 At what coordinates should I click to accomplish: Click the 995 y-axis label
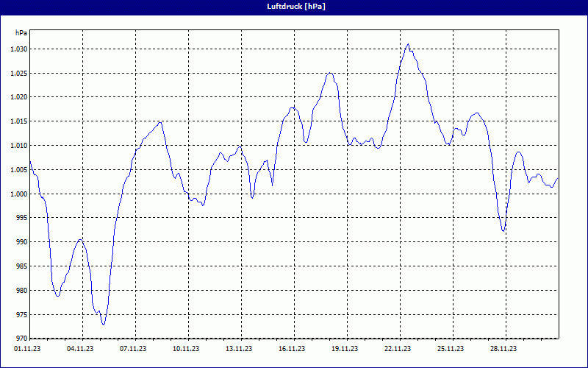[x=22, y=218]
